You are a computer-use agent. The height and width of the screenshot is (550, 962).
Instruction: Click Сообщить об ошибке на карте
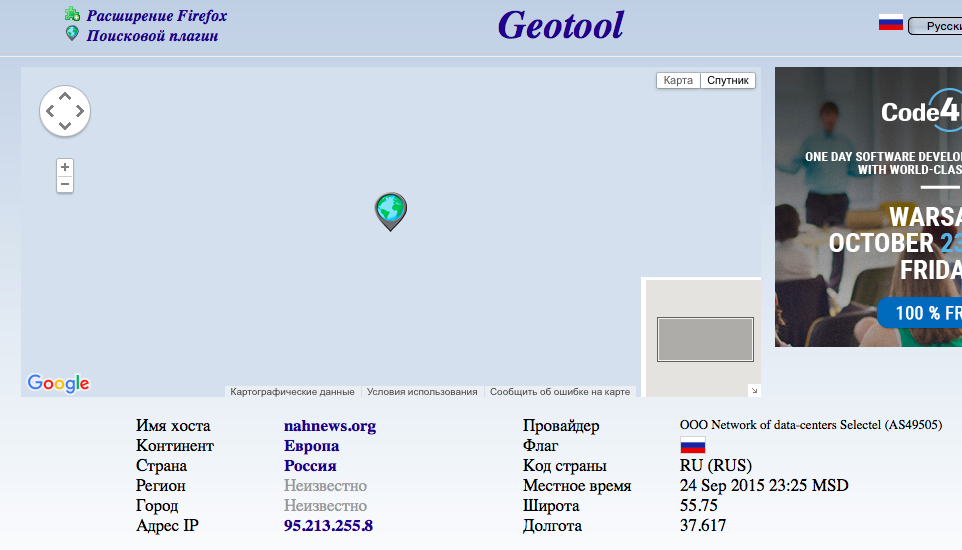pyautogui.click(x=560, y=392)
